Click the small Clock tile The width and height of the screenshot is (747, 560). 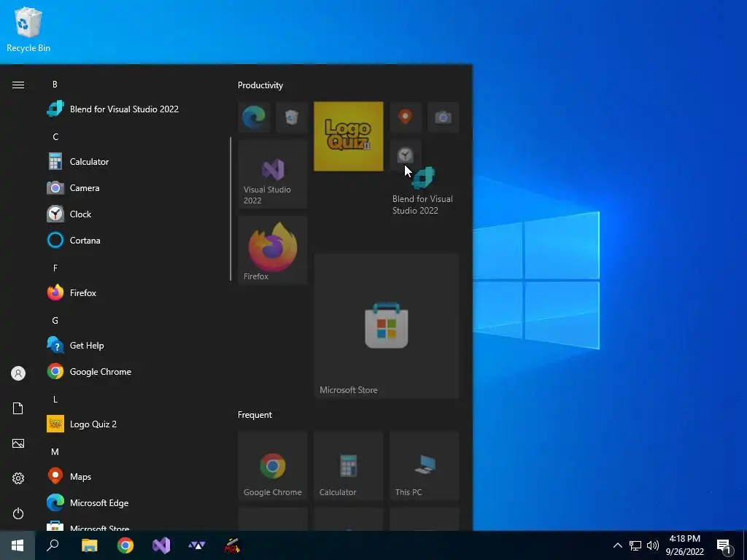(x=406, y=155)
